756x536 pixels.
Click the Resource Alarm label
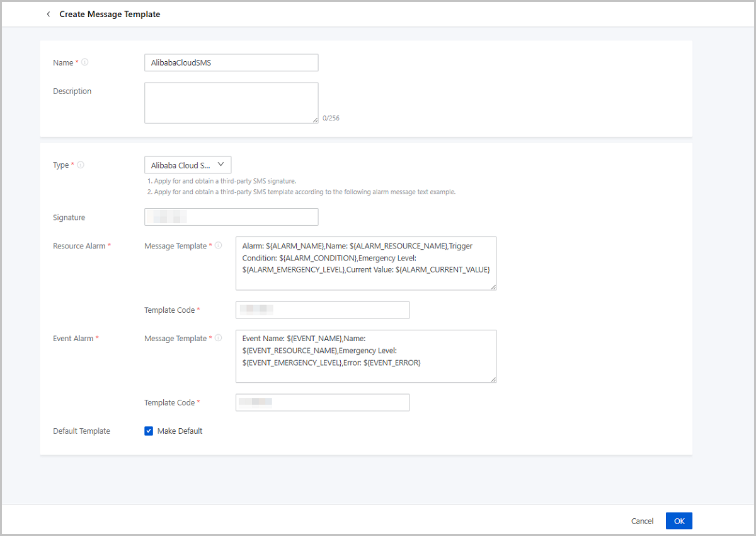[79, 246]
